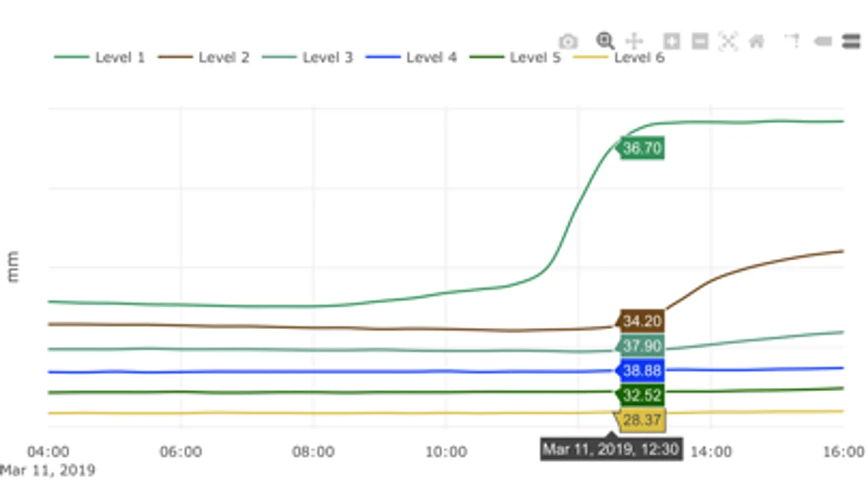This screenshot has width=868, height=489.
Task: Click the 10:00 time axis label
Action: tap(446, 452)
